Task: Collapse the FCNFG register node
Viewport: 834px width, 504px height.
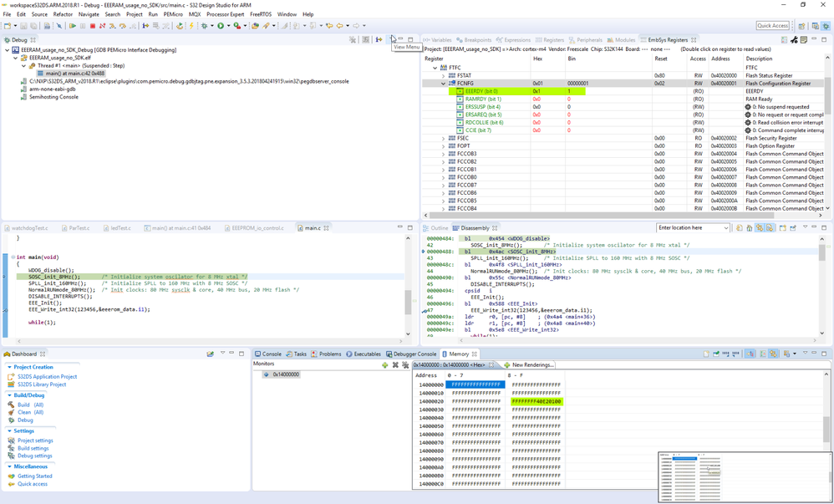Action: [444, 84]
